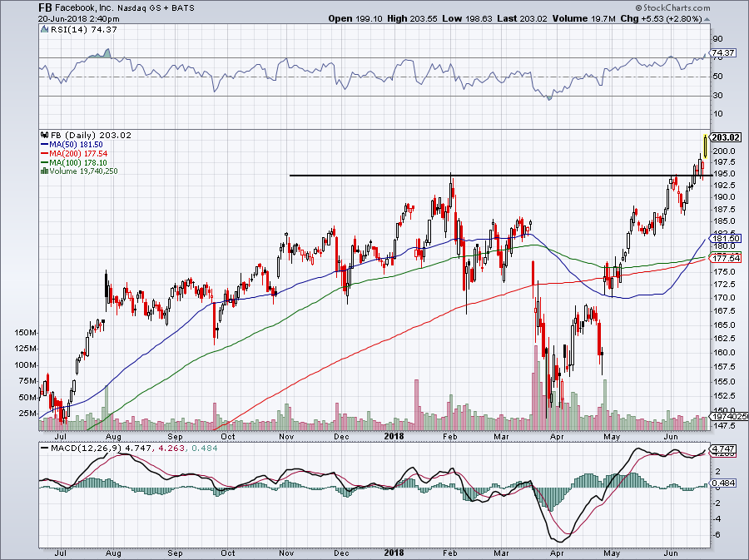This screenshot has width=749, height=560.
Task: Click the black horizontal resistance line at 195
Action: 502,176
